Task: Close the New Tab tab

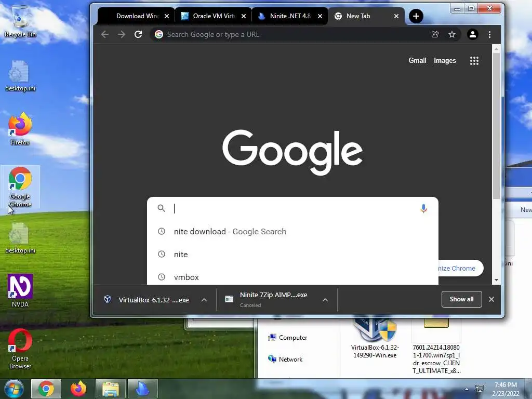Action: 396,16
